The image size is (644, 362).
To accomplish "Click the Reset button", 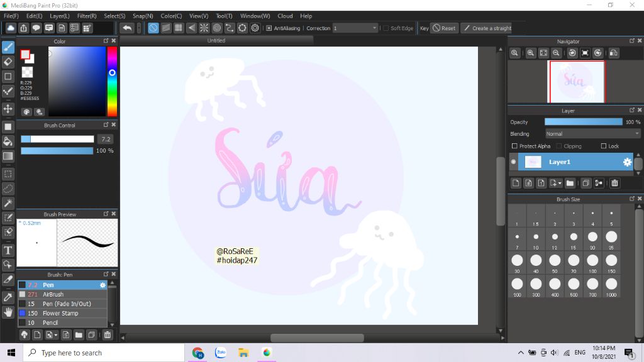I will click(444, 28).
